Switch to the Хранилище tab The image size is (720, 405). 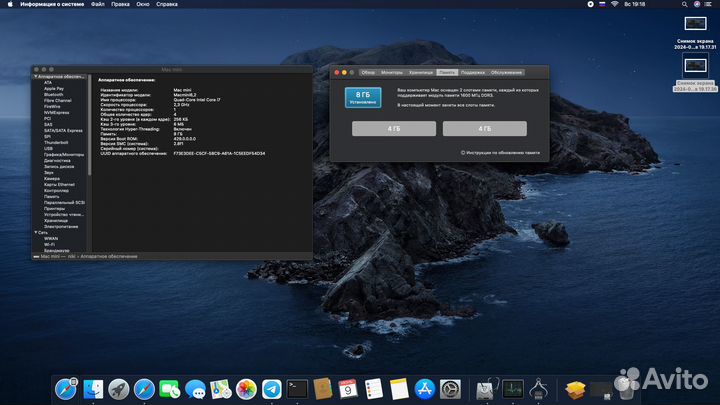tap(421, 72)
